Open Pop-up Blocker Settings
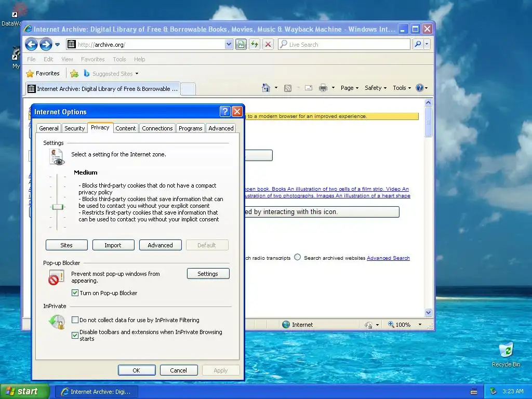 tap(208, 273)
